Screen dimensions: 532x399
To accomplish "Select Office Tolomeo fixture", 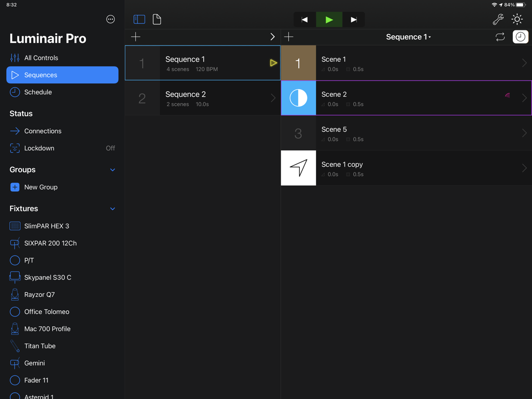I will [63, 312].
